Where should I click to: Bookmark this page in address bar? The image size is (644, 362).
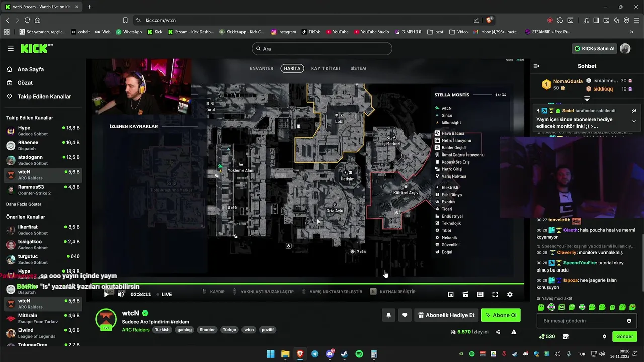coord(125,20)
